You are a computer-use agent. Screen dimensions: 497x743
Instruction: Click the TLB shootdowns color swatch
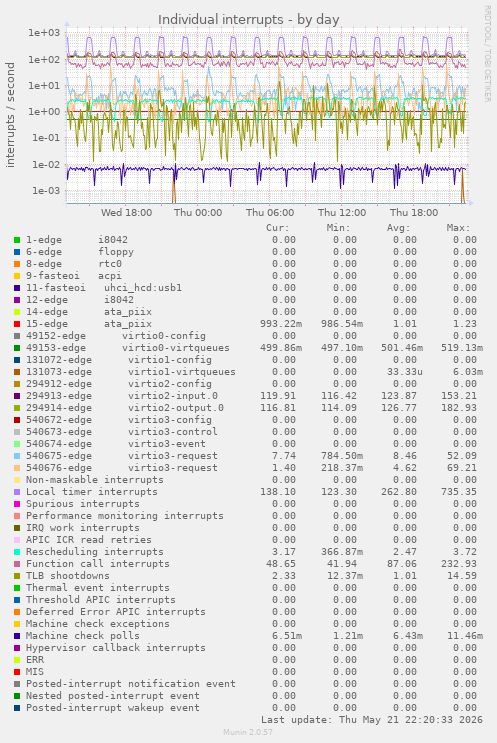click(x=17, y=576)
